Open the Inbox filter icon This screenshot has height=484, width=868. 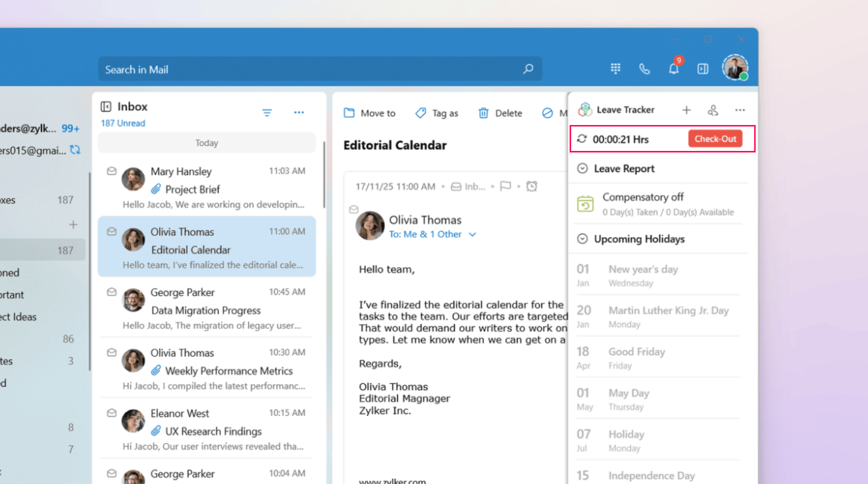point(267,113)
